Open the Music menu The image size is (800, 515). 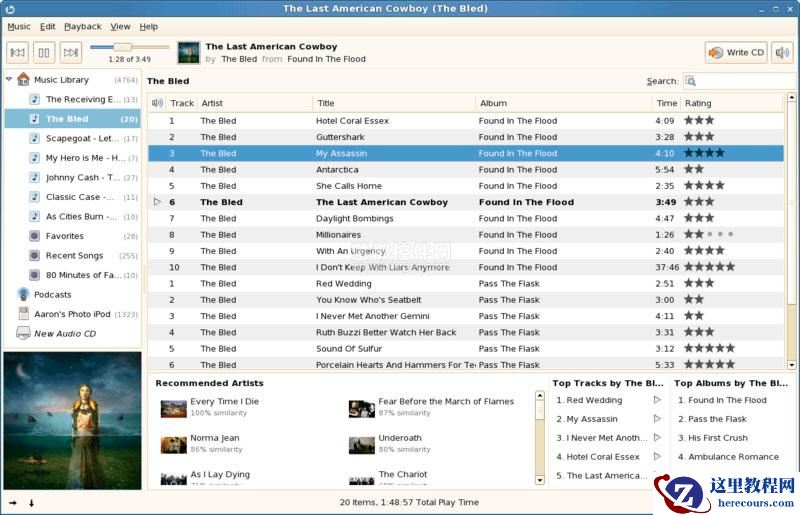point(19,27)
